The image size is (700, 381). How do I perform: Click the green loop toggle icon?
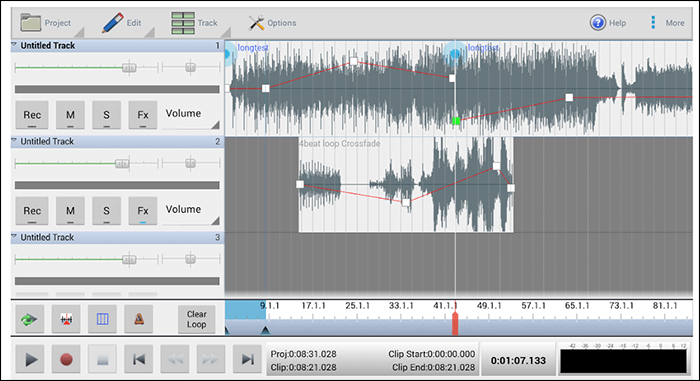click(x=29, y=319)
